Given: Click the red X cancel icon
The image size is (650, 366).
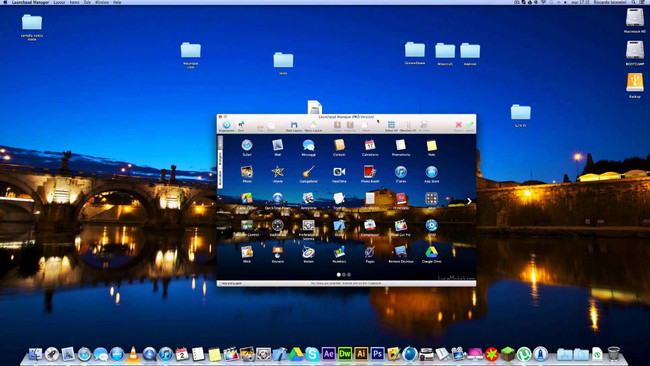Looking at the screenshot, I should pyautogui.click(x=458, y=125).
